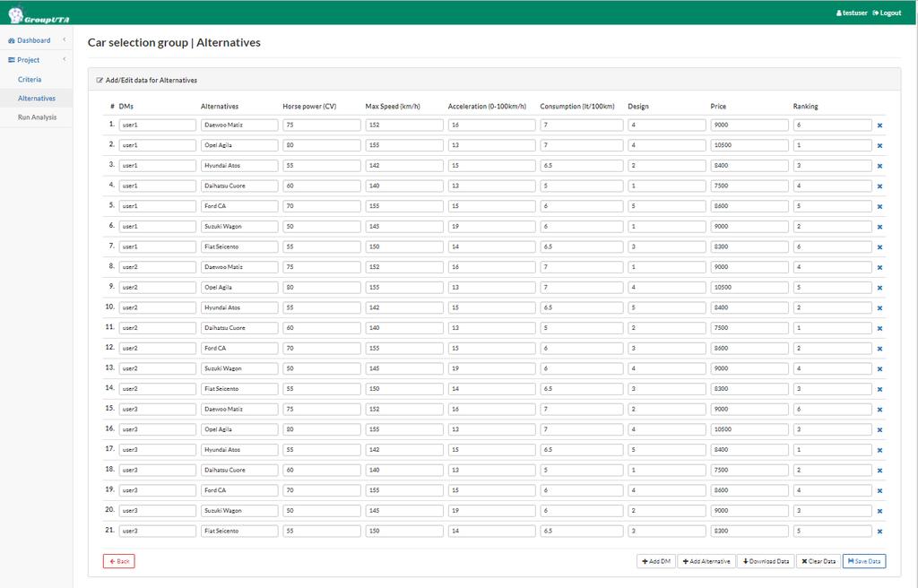Remove row 8 using the x icon
Viewport: 918px width, 588px height.
coord(879,268)
